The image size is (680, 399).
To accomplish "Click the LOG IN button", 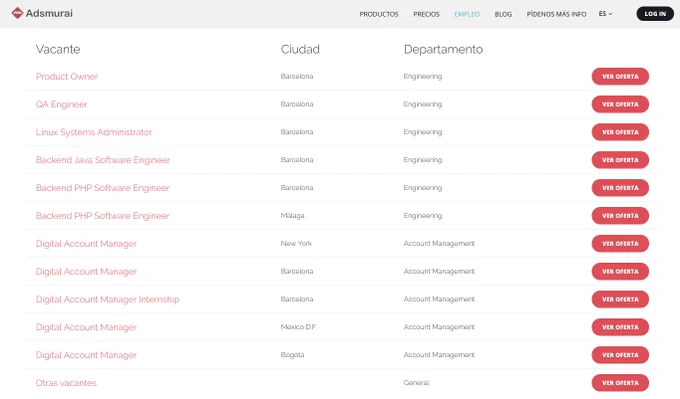I will [x=655, y=14].
